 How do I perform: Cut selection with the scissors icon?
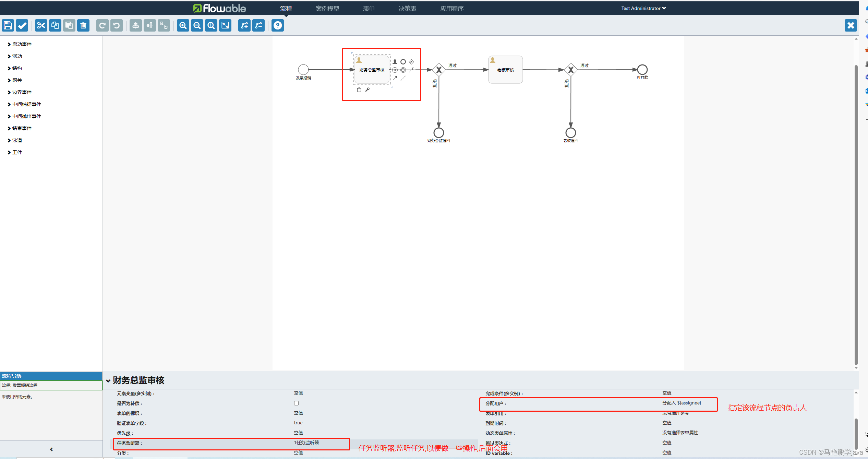pos(41,25)
